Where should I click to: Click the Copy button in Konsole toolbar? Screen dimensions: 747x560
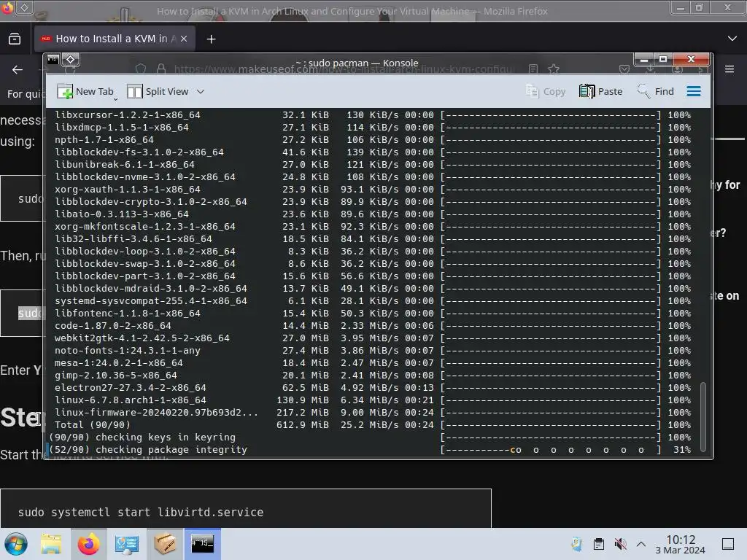pos(546,91)
